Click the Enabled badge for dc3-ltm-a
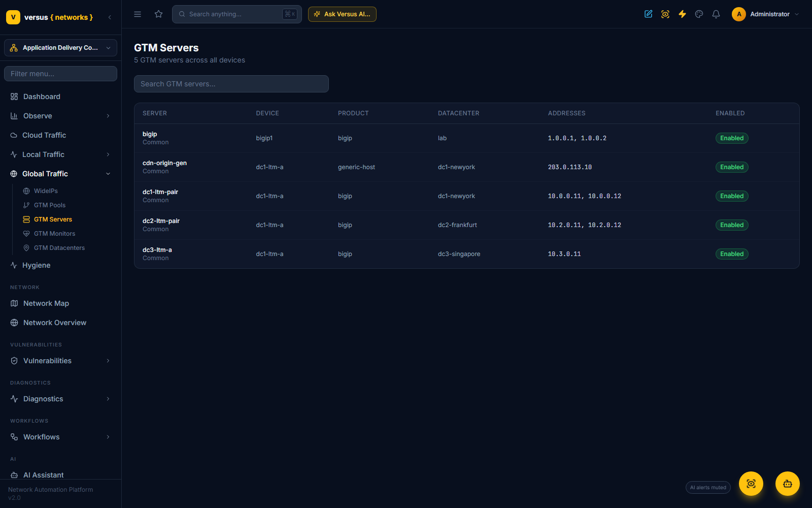Viewport: 812px width, 508px height. tap(732, 254)
